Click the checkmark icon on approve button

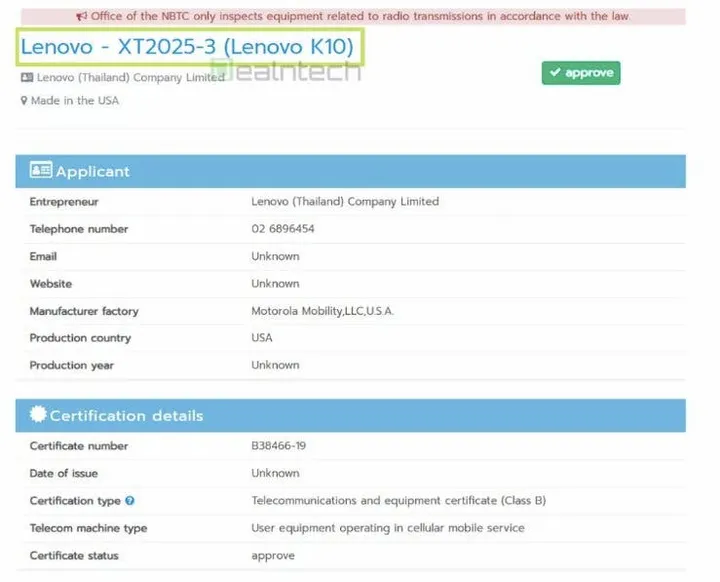(555, 72)
